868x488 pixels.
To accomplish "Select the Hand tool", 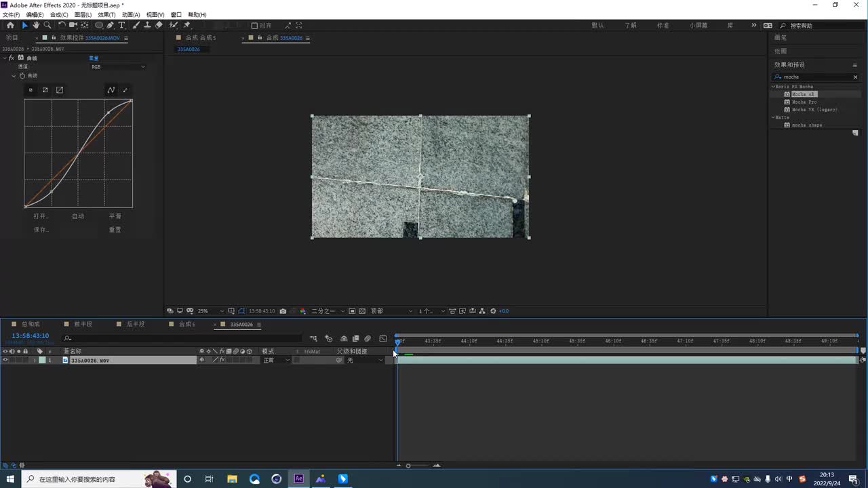I will pos(36,25).
